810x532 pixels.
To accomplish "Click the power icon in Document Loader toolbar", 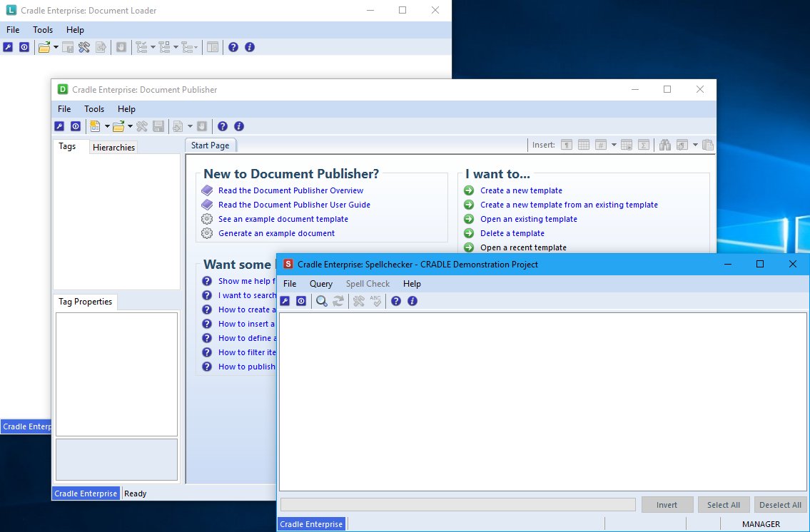I will tap(24, 47).
